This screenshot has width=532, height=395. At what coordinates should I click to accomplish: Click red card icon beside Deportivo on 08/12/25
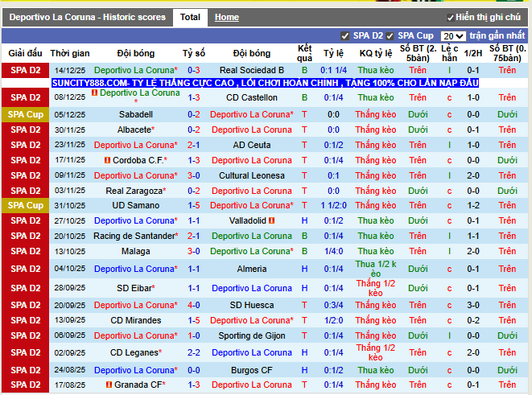(x=95, y=93)
